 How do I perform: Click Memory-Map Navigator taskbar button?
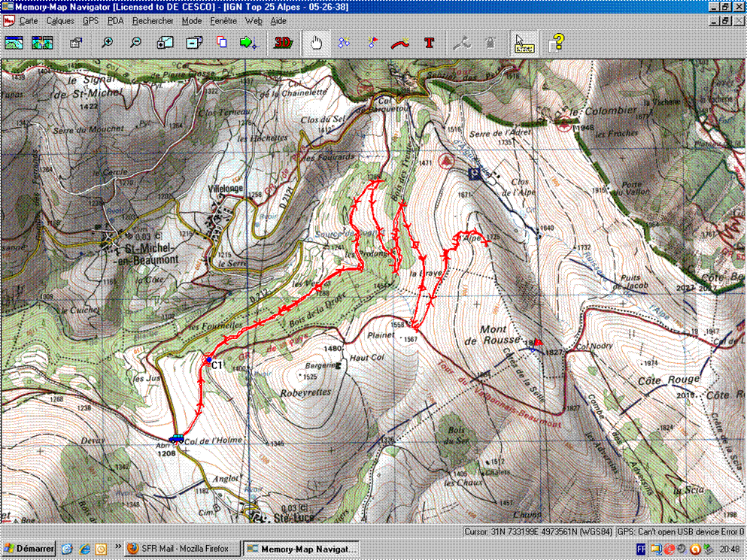pos(302,549)
